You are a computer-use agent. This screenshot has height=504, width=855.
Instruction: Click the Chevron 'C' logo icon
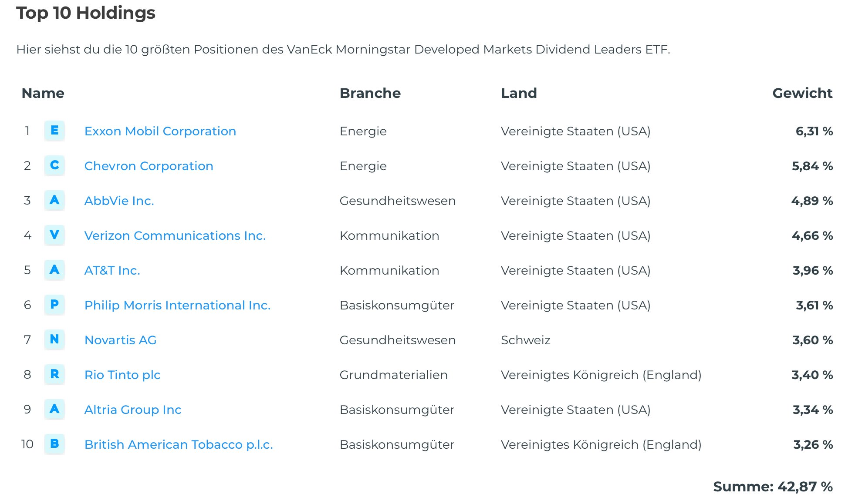(x=54, y=165)
